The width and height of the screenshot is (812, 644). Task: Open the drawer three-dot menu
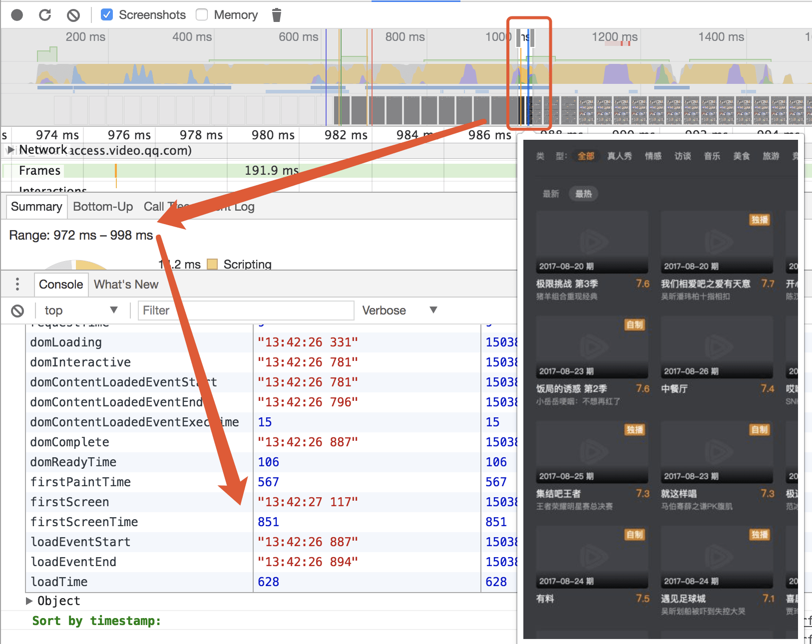coord(17,284)
